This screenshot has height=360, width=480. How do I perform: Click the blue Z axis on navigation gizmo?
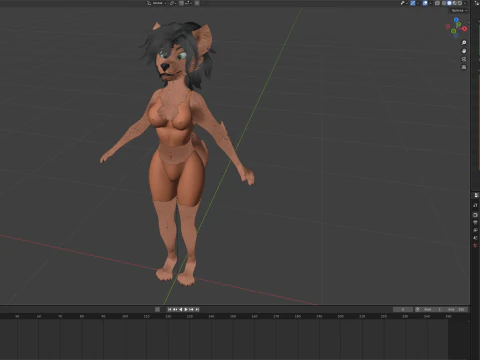[456, 20]
